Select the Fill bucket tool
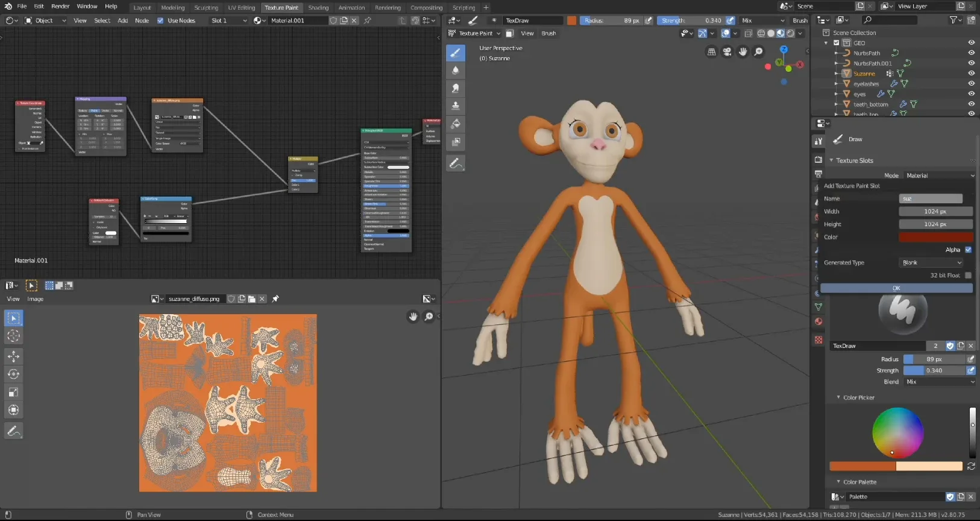The image size is (980, 521). [456, 124]
